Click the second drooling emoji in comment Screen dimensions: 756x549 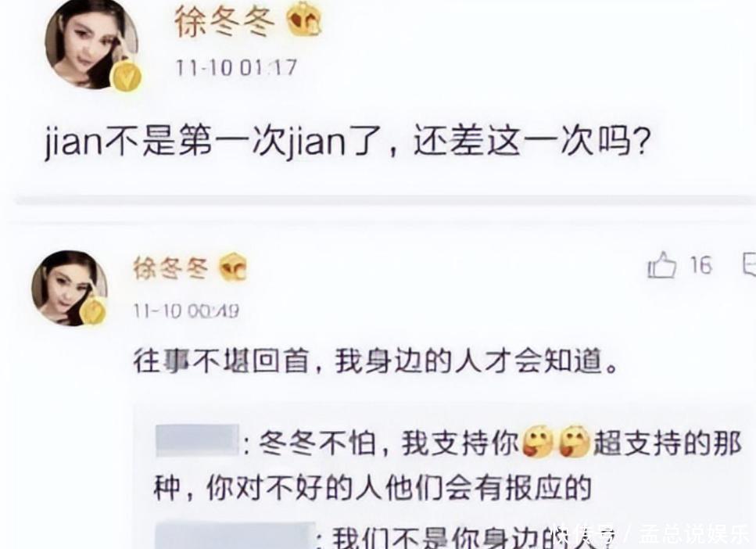[575, 441]
